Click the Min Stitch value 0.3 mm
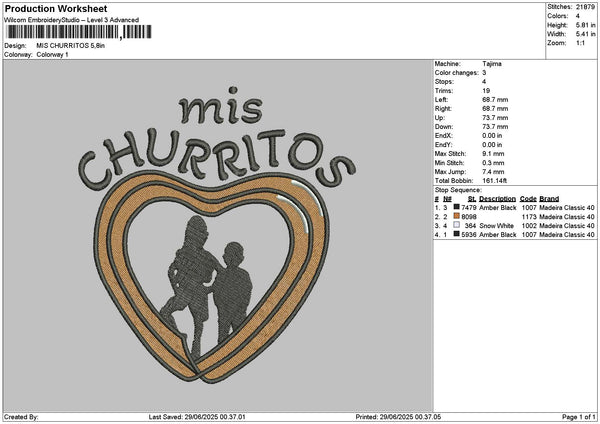This screenshot has width=600, height=424. click(493, 163)
